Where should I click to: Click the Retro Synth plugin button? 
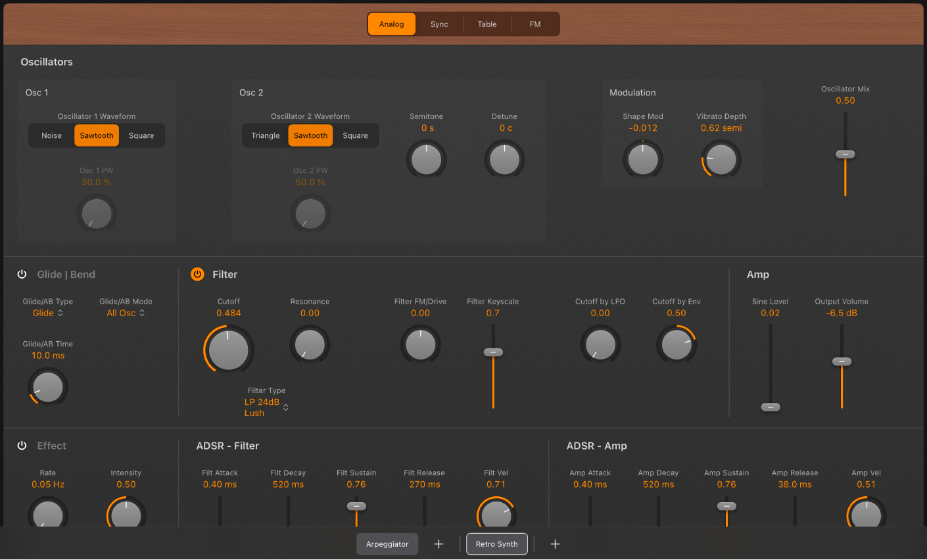tap(496, 544)
